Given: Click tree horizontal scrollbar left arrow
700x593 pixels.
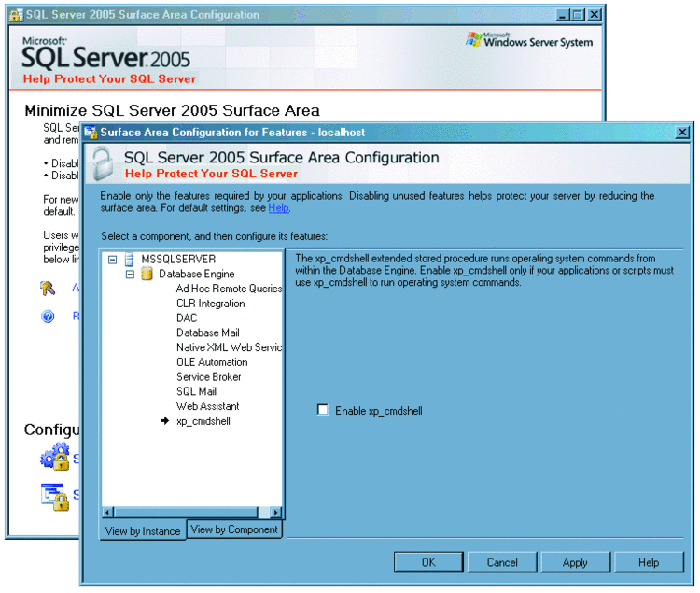Looking at the screenshot, I should pyautogui.click(x=107, y=512).
